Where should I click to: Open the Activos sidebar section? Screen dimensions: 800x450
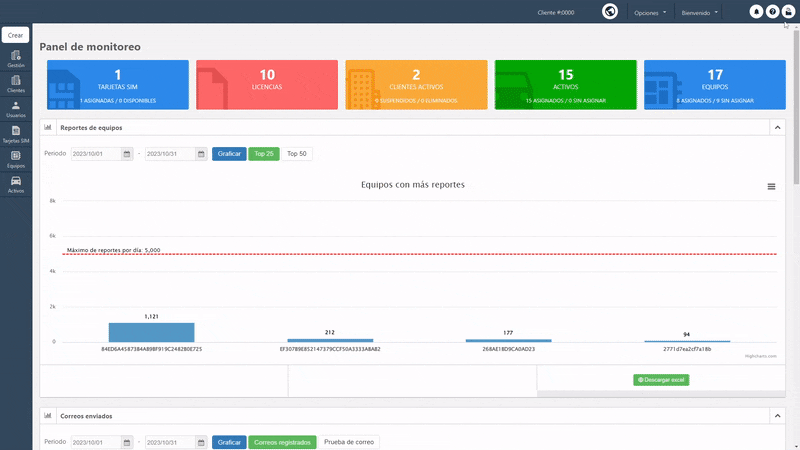(x=16, y=184)
